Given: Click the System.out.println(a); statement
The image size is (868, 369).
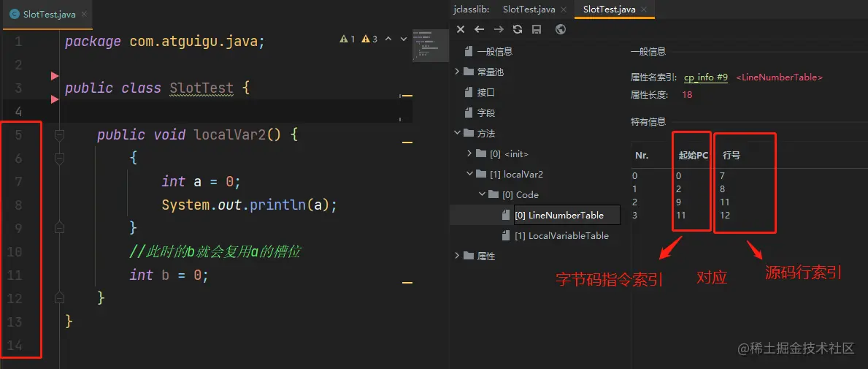Looking at the screenshot, I should click(x=249, y=205).
